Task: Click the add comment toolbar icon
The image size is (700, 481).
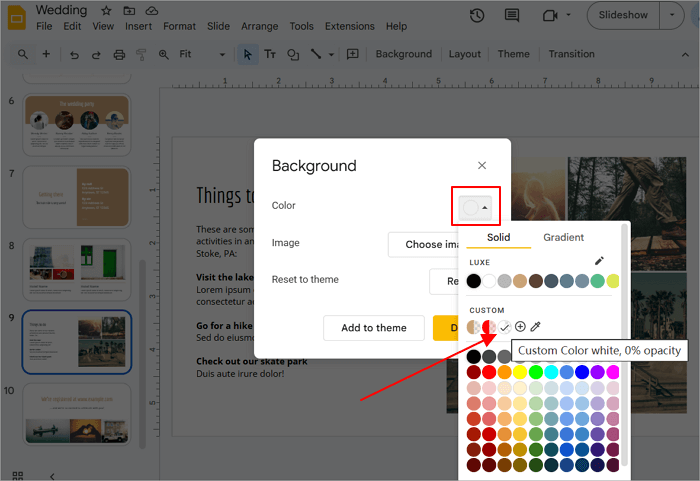Action: coord(353,54)
